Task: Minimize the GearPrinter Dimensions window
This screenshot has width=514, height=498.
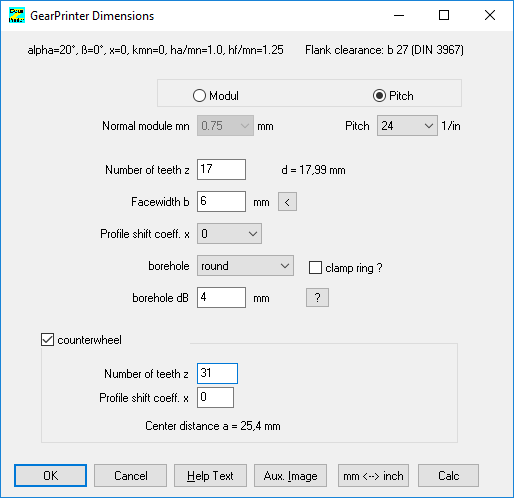Action: [x=399, y=15]
